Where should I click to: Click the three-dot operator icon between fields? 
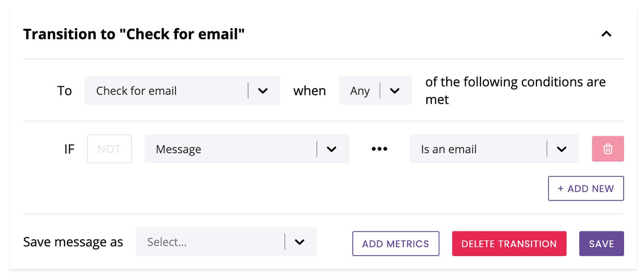coord(379,149)
